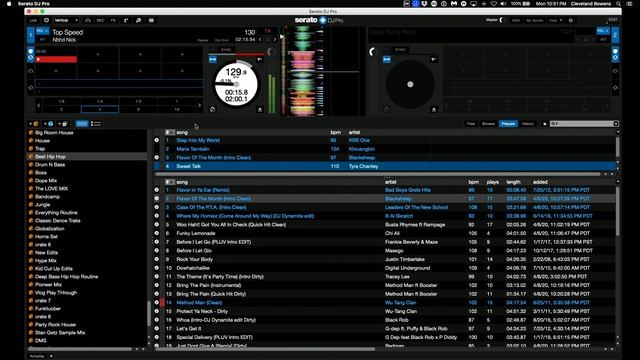
Task: Select the highlighted 4-beat loop roll slot
Action: pyautogui.click(x=100, y=109)
